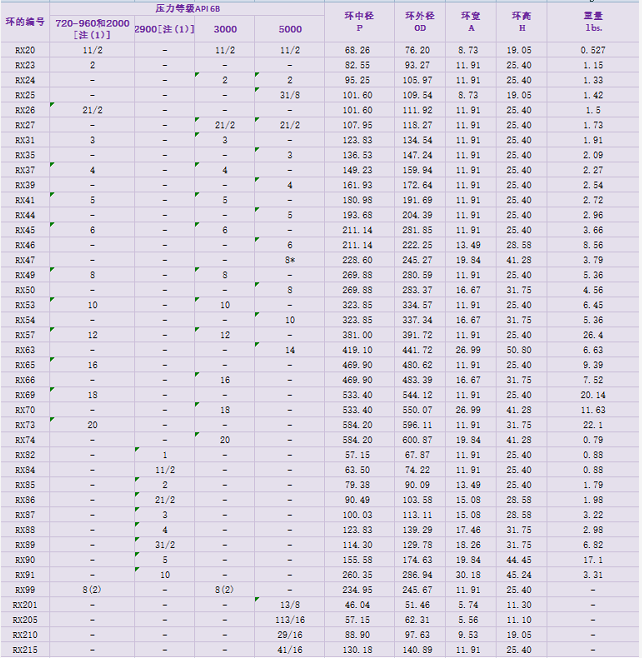
Task: Select ring number cell RX41
Action: click(25, 200)
